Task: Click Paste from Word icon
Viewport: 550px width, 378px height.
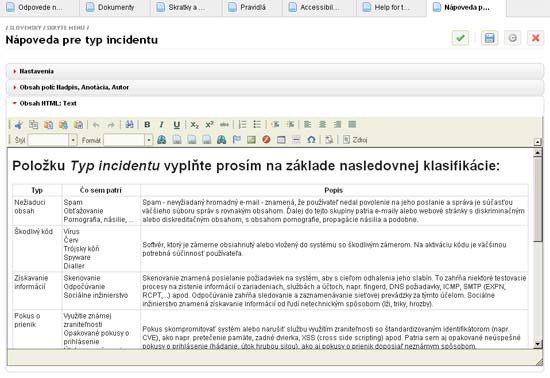Action: tap(79, 124)
